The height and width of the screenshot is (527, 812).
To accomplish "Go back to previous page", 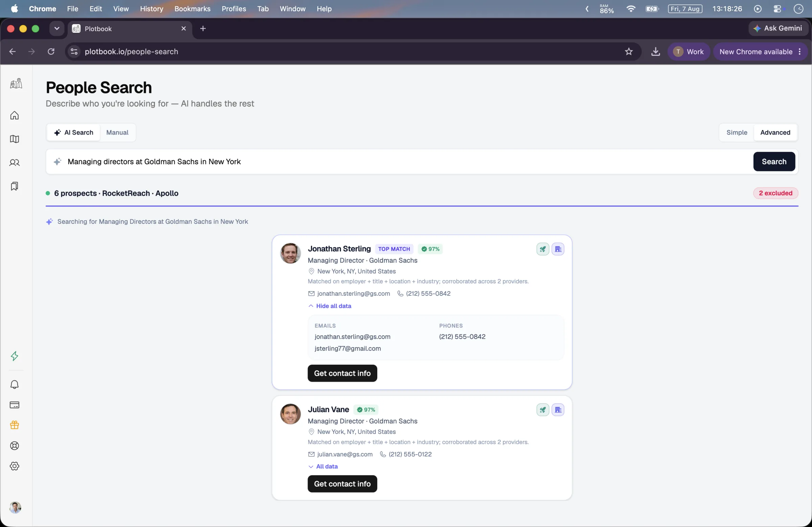I will tap(12, 51).
